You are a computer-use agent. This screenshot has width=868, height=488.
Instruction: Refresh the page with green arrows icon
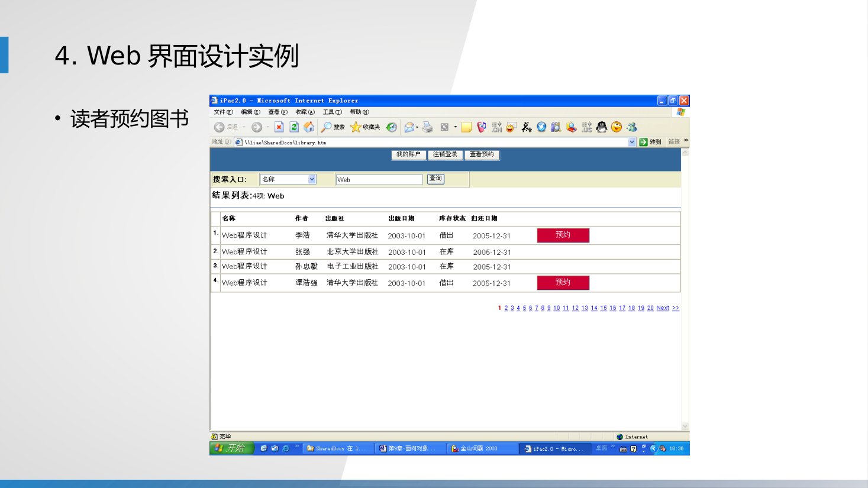pyautogui.click(x=294, y=127)
